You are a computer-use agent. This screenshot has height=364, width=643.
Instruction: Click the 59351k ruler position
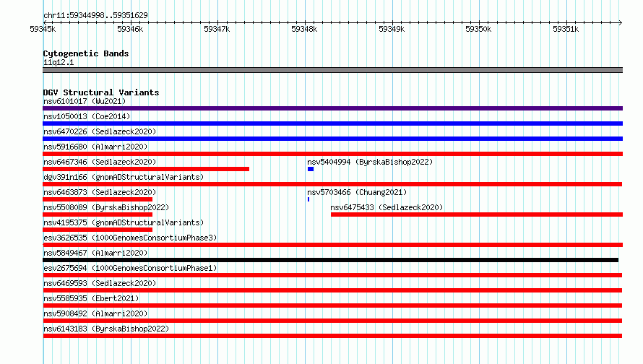[566, 29]
